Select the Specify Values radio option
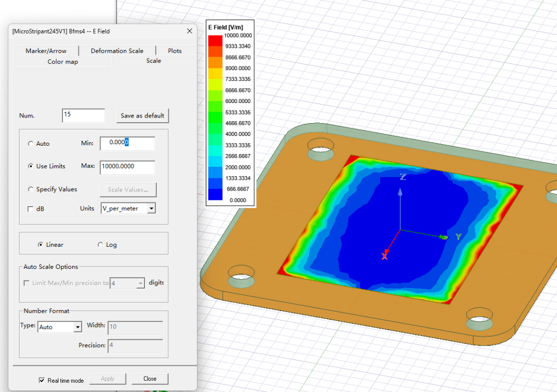This screenshot has height=392, width=557. pos(30,190)
